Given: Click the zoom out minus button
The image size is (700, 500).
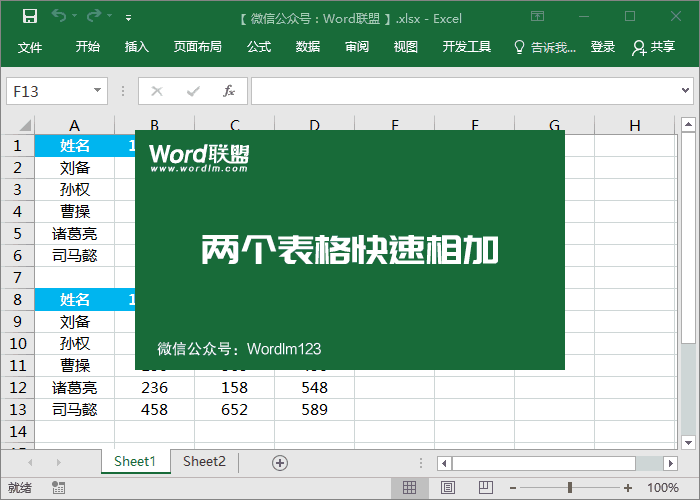Looking at the screenshot, I should tap(513, 488).
